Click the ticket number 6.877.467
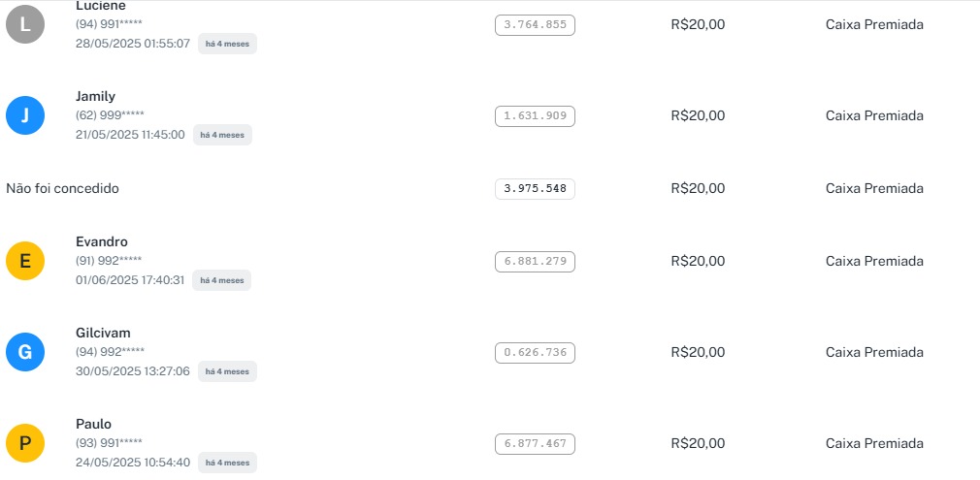This screenshot has height=480, width=980. pos(535,444)
